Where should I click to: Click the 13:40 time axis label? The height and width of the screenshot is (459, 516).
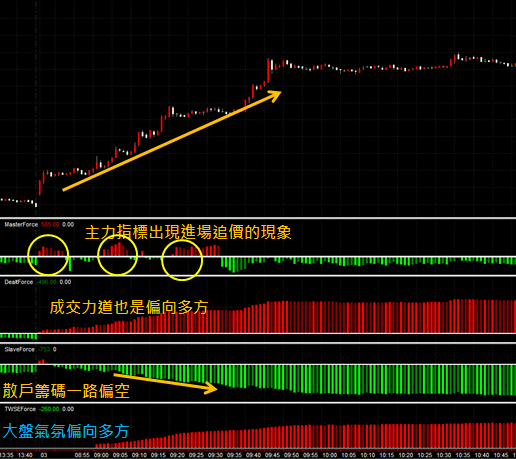tap(25, 455)
